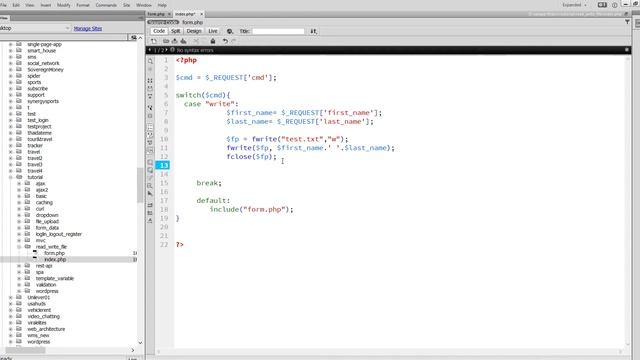Expand the single-page-app folder

pyautogui.click(x=11, y=44)
